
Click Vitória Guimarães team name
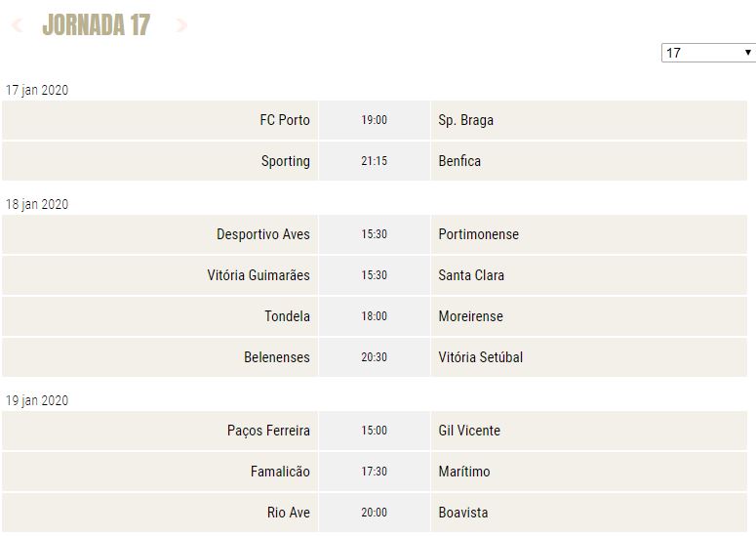259,275
